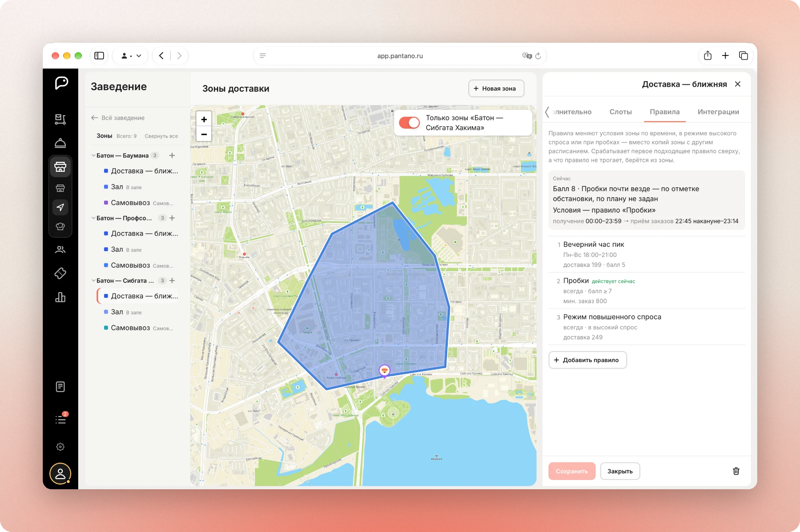This screenshot has height=532, width=800.
Task: Open the Режим повышенного спроса rule
Action: (647, 327)
